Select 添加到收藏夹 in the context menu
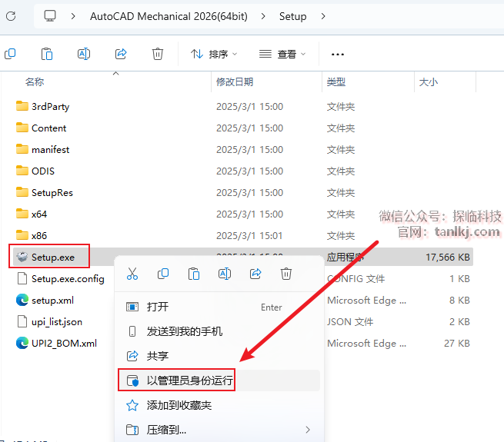The height and width of the screenshot is (442, 504). (219, 405)
